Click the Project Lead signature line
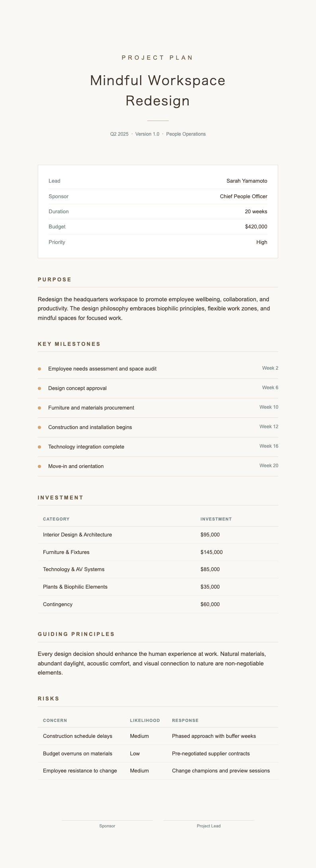This screenshot has height=868, width=316. tap(209, 821)
